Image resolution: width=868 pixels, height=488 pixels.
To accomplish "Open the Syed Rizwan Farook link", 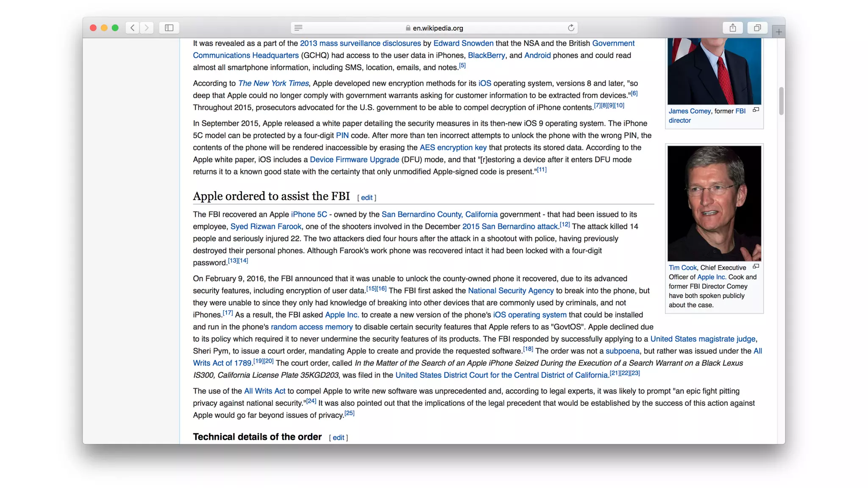I will [266, 227].
